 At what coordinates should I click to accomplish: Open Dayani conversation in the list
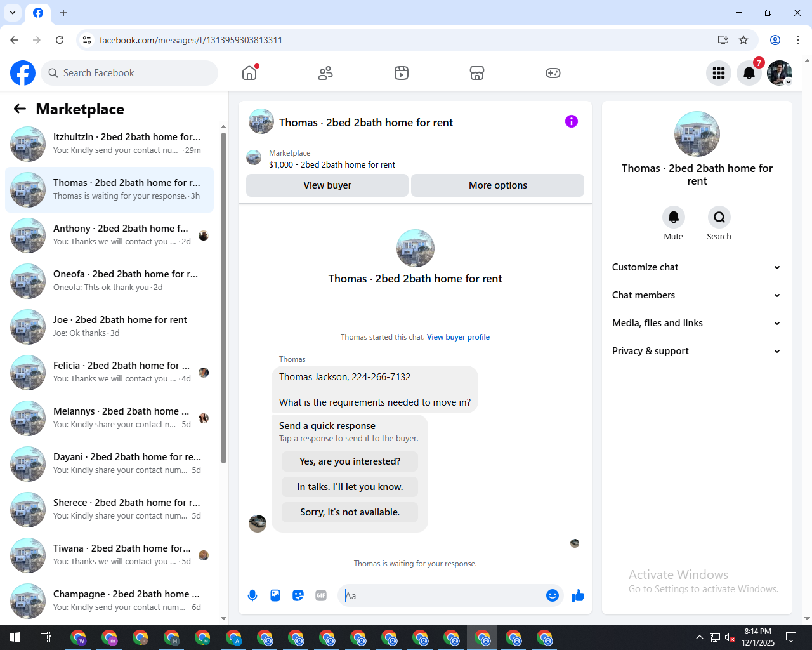(x=110, y=464)
